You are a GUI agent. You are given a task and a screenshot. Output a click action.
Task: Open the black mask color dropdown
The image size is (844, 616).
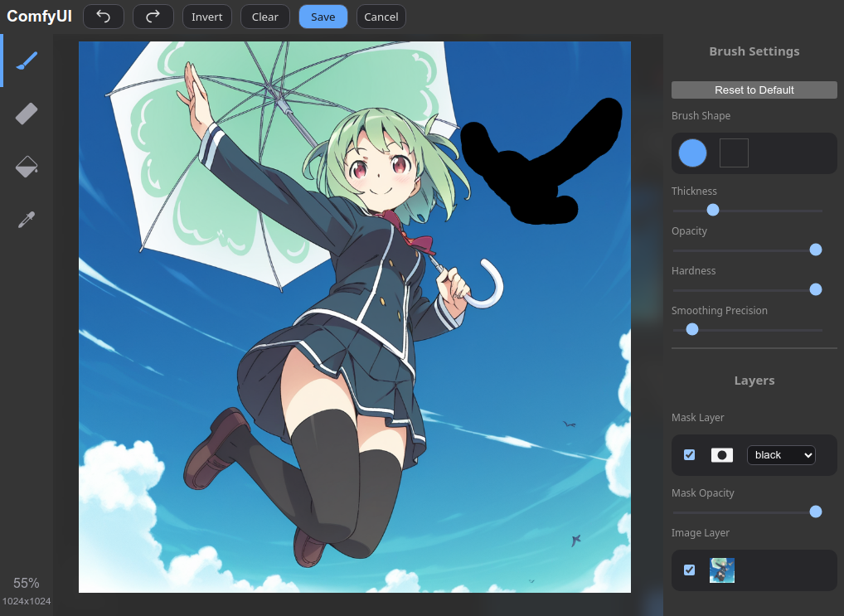[x=781, y=455]
